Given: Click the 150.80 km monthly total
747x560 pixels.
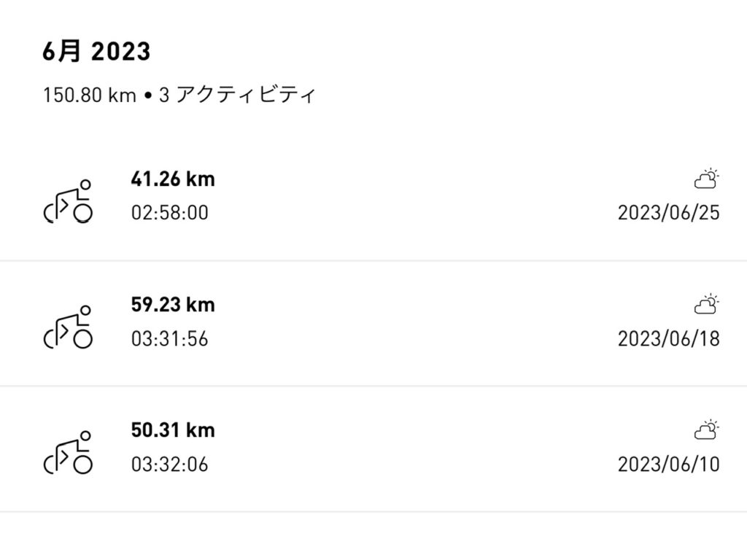Looking at the screenshot, I should pyautogui.click(x=89, y=96).
